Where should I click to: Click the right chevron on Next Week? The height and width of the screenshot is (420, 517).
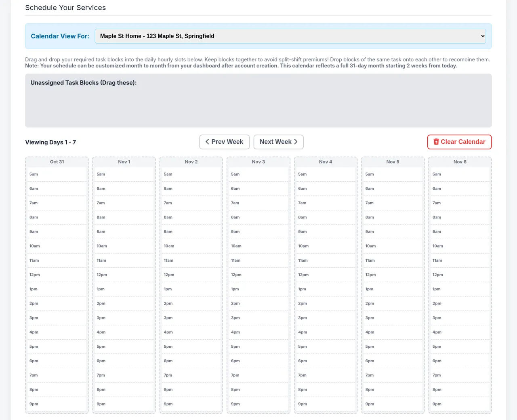pos(296,142)
